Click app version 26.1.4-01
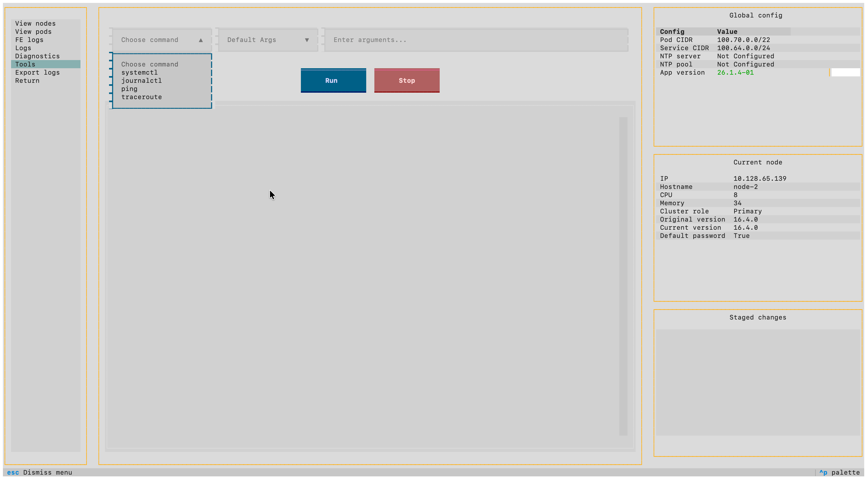This screenshot has height=479, width=868. point(735,72)
